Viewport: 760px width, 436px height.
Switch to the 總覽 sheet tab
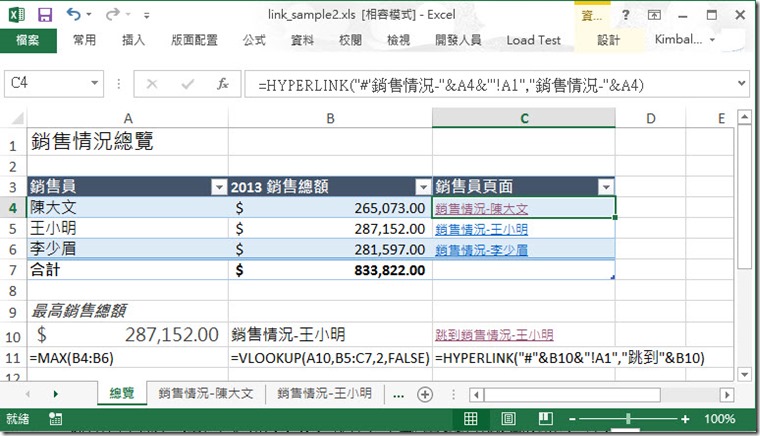[122, 393]
